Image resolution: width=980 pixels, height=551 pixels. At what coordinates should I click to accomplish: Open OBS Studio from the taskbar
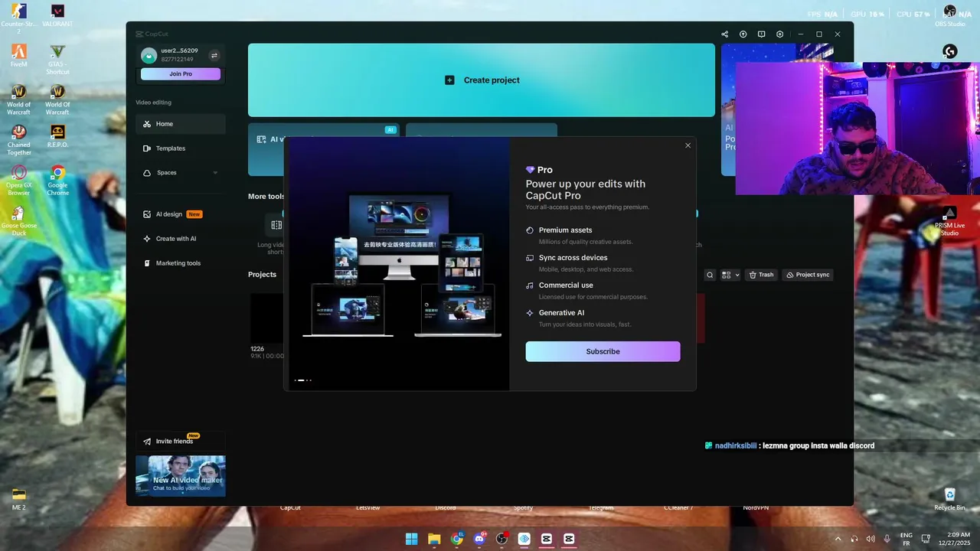point(501,539)
